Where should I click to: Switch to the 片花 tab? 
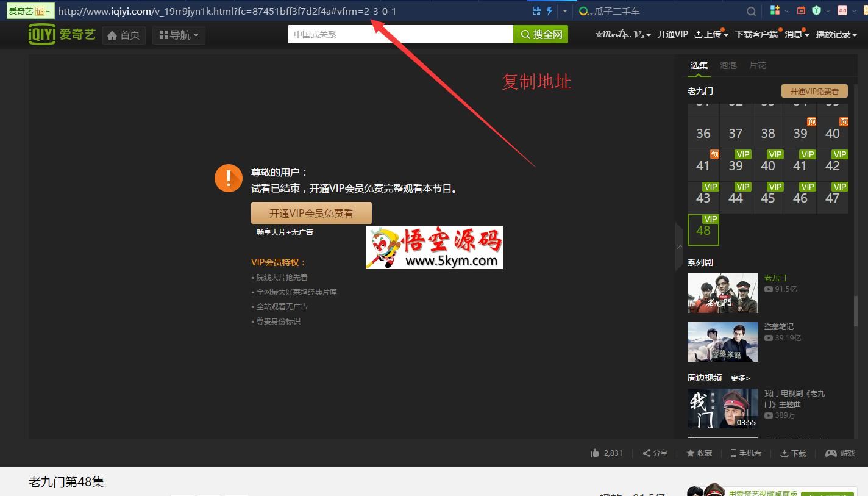758,65
